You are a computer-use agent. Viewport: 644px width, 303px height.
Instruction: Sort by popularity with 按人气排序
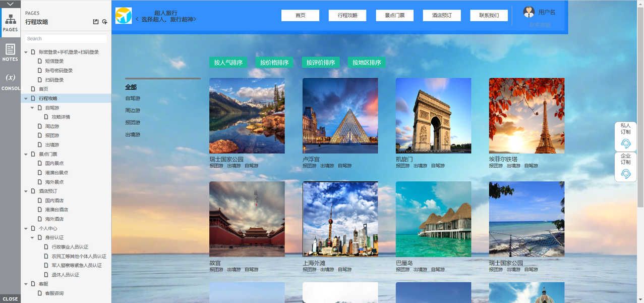tap(228, 63)
